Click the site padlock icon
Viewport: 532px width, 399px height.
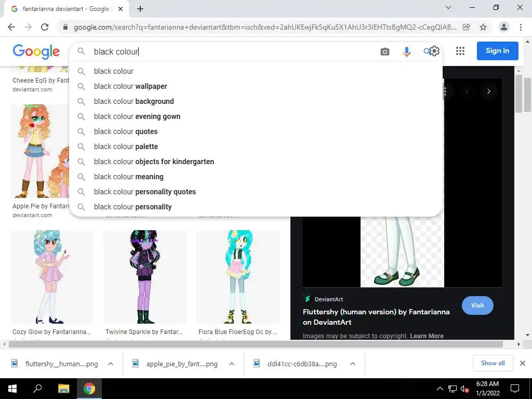point(65,27)
